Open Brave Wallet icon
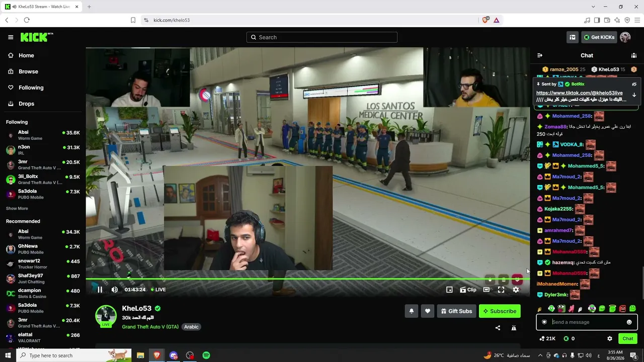Viewport: 644px width, 362px height. [x=607, y=20]
